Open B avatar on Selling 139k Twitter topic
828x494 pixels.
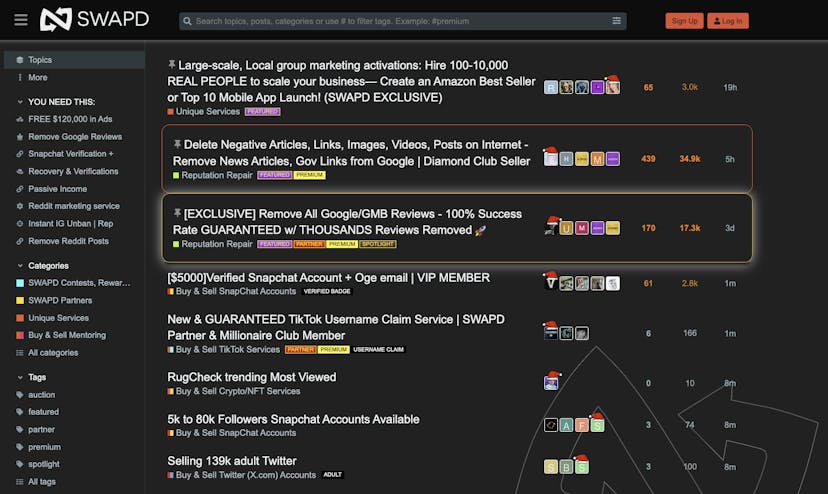point(566,467)
